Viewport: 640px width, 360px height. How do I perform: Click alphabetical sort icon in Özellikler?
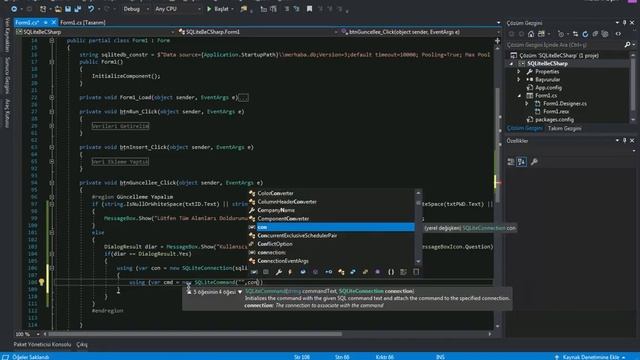click(x=522, y=162)
